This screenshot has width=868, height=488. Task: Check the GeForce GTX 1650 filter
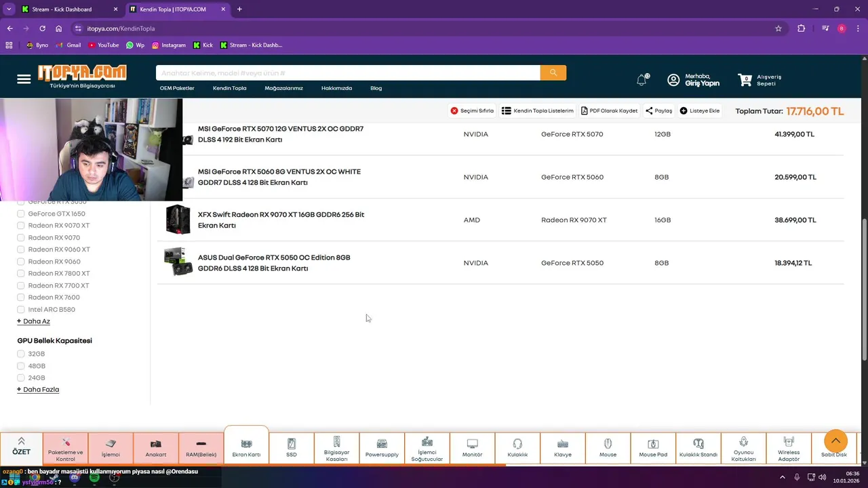21,213
